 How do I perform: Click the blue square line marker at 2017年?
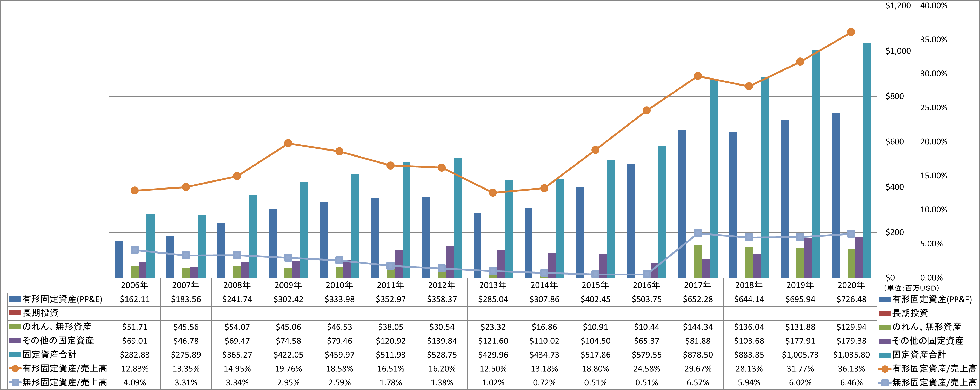697,233
